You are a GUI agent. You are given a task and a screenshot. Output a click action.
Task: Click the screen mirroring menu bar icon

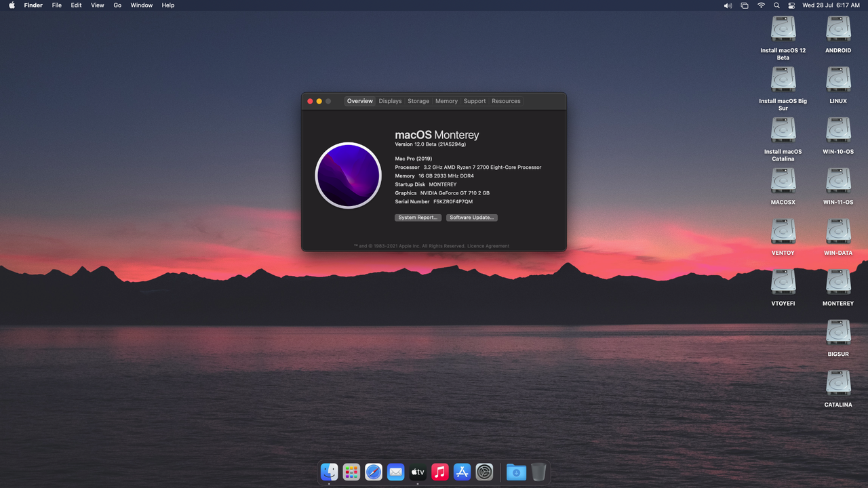(x=745, y=5)
